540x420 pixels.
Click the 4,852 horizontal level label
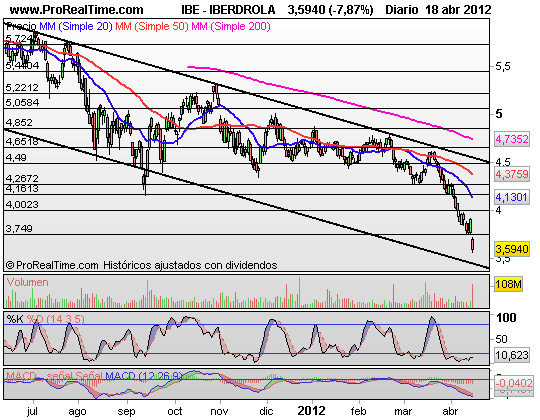[x=19, y=123]
